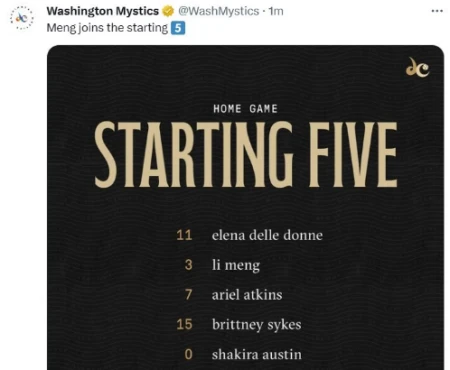Click jersey number 11
The image size is (450, 370).
tap(184, 235)
